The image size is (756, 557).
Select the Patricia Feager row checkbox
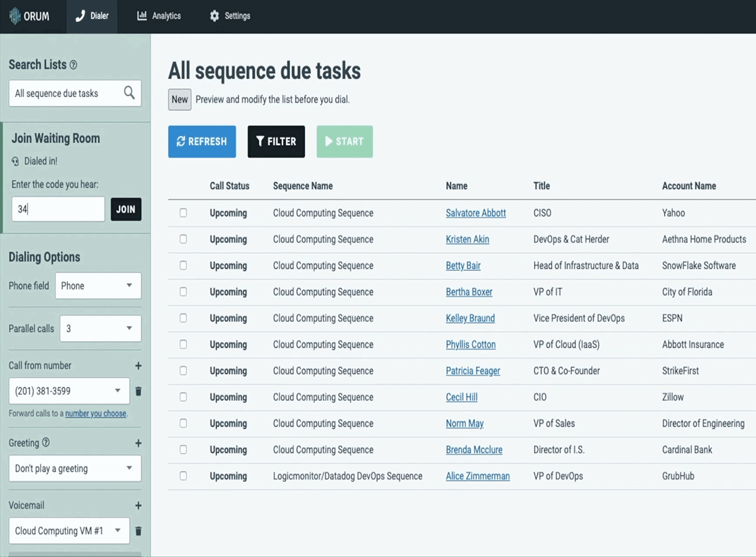point(184,371)
